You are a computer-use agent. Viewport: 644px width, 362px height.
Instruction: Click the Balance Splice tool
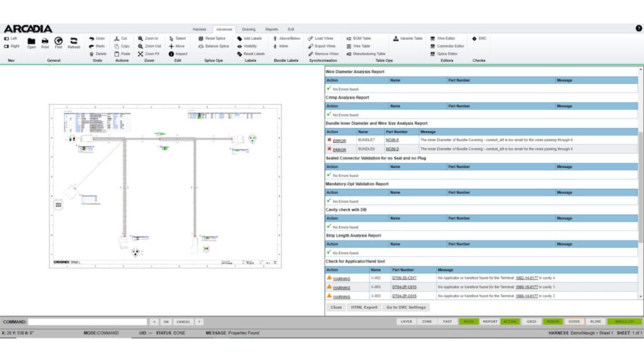(x=214, y=46)
